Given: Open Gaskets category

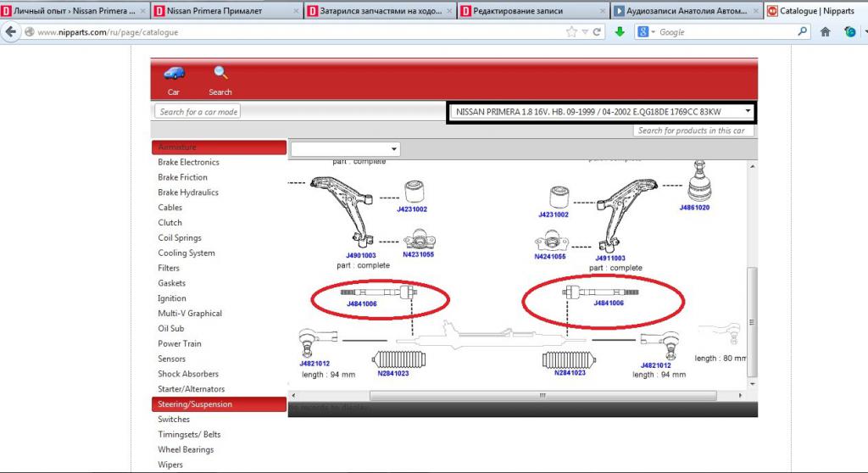Looking at the screenshot, I should point(171,283).
